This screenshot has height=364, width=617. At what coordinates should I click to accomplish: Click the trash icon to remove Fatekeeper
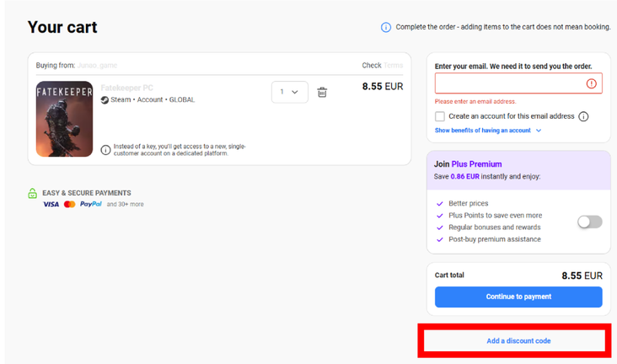point(322,93)
